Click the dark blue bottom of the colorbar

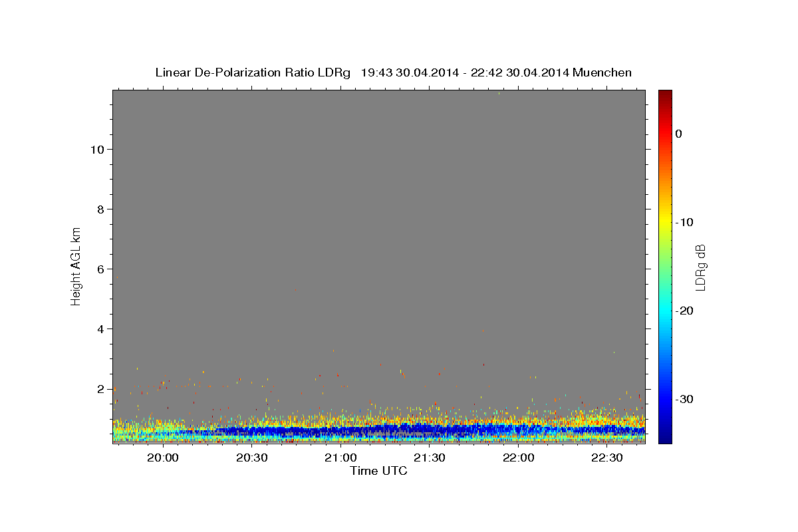pyautogui.click(x=665, y=436)
